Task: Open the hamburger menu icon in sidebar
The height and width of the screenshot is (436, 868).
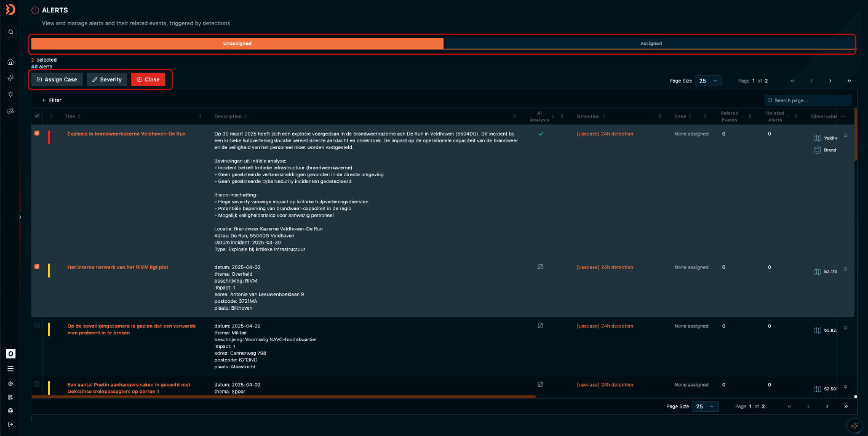Action: (x=10, y=369)
